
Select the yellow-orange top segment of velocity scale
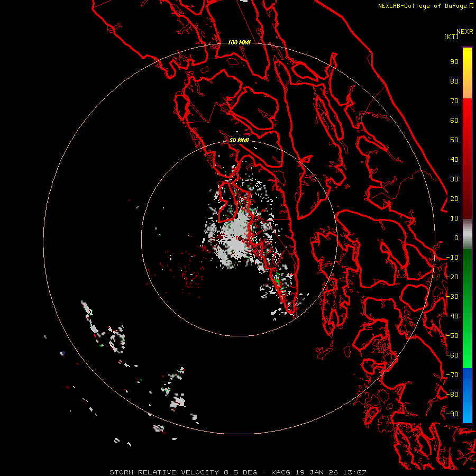(467, 73)
